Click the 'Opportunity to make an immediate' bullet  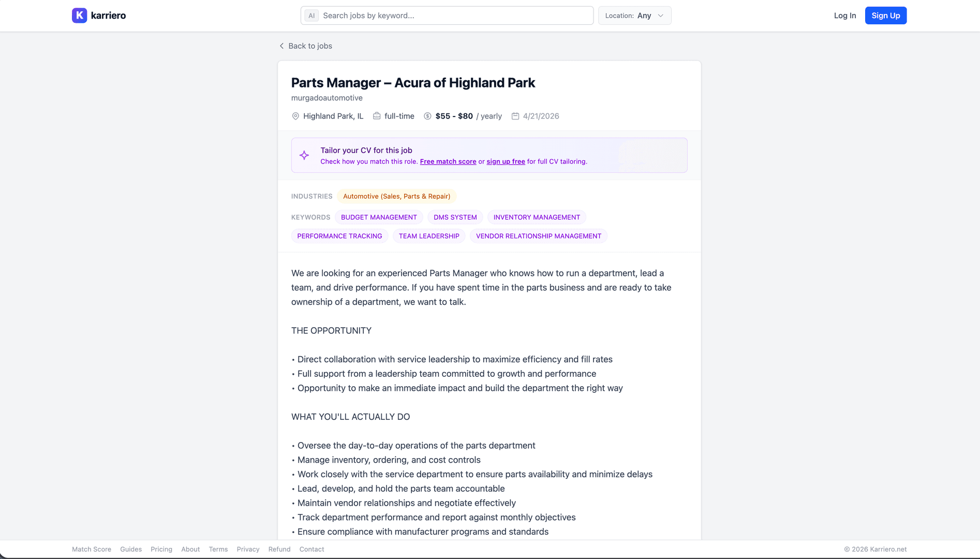click(457, 388)
